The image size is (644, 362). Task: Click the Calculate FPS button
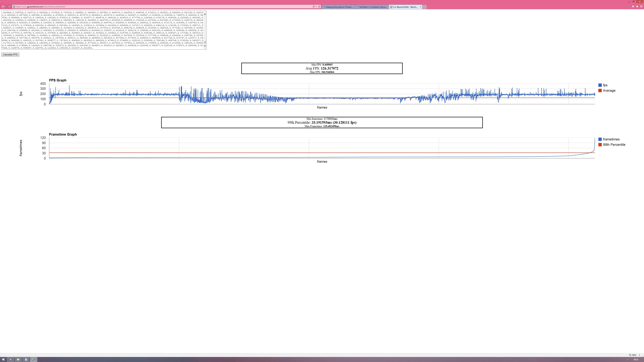coord(10,54)
